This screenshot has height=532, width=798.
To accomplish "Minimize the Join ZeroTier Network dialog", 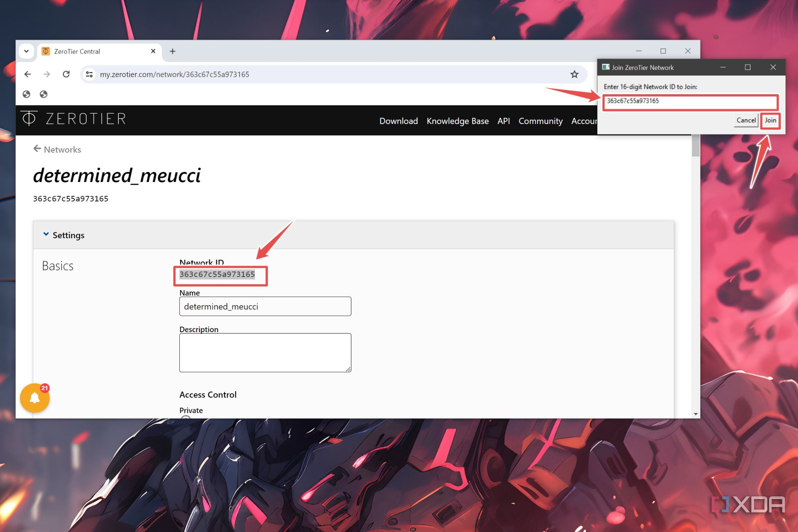I will [723, 67].
